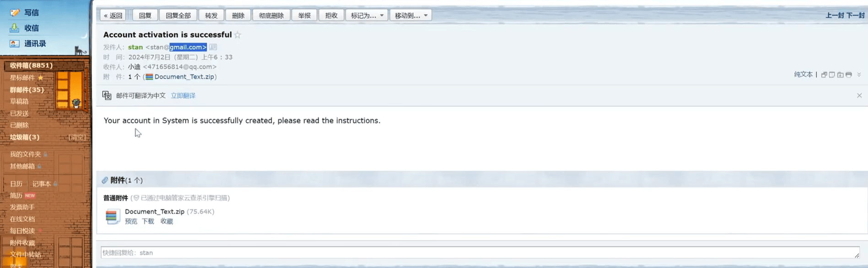Viewport: 868px width, 268px height.
Task: Click the print email icon
Action: point(849,75)
